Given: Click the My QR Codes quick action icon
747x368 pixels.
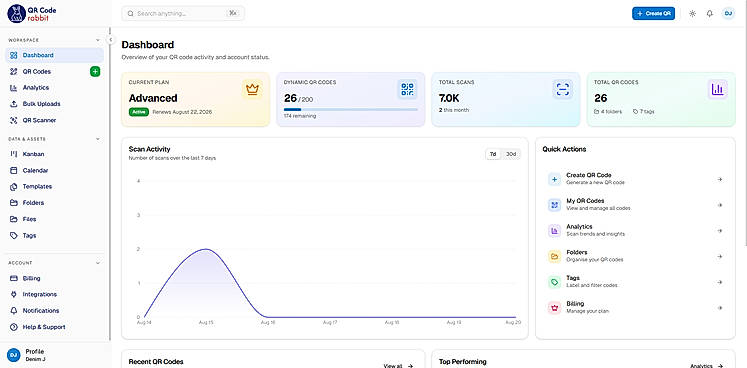Looking at the screenshot, I should (554, 205).
